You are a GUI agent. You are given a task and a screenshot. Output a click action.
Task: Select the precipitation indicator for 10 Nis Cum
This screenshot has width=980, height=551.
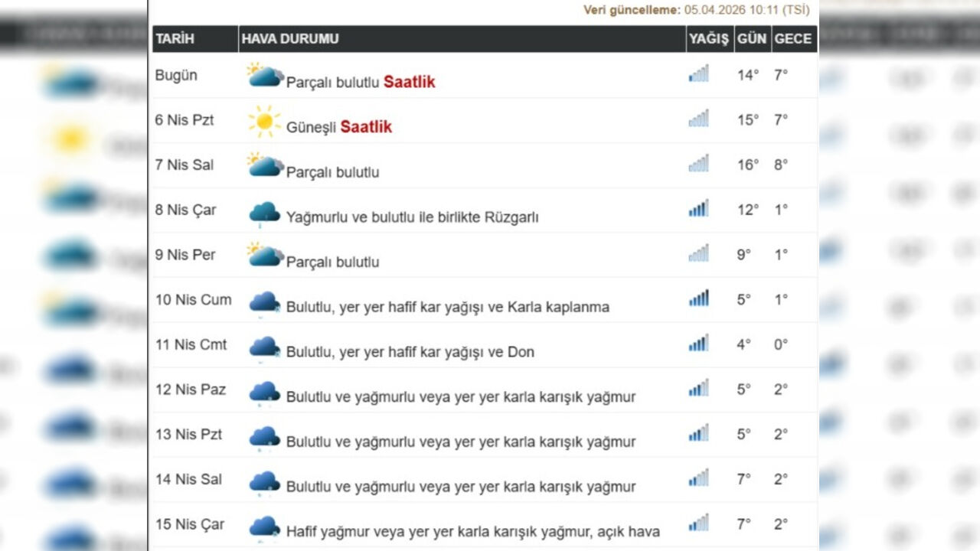697,298
